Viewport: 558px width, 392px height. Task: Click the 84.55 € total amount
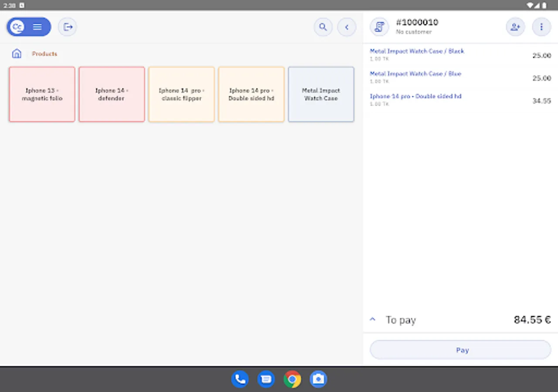tap(532, 320)
